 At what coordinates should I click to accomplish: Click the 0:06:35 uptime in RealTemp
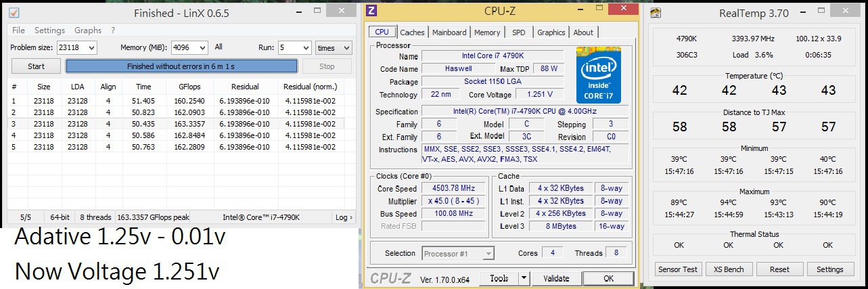tap(818, 55)
